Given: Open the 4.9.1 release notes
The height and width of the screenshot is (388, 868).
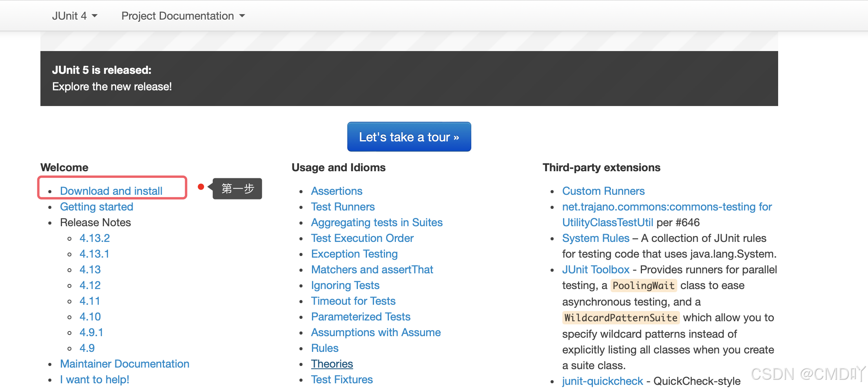Looking at the screenshot, I should (91, 332).
